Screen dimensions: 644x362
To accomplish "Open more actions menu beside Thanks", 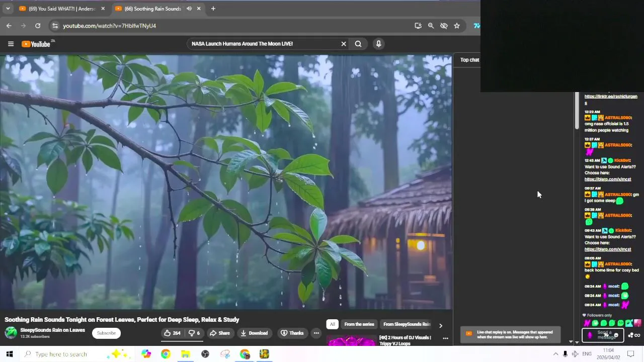I will [316, 333].
